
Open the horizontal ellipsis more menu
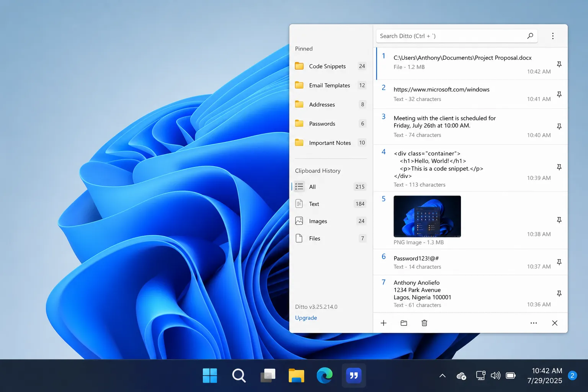click(534, 323)
